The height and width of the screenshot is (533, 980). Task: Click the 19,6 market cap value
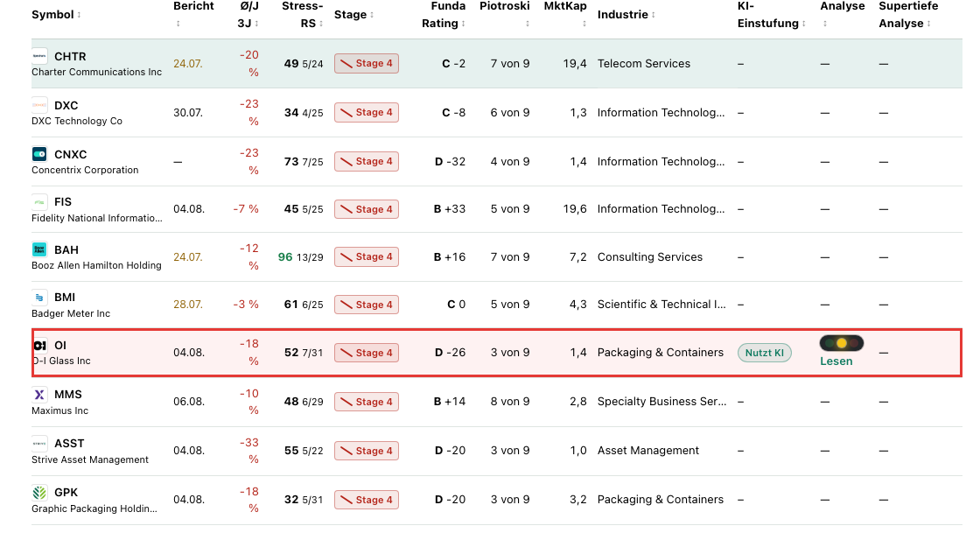click(575, 208)
